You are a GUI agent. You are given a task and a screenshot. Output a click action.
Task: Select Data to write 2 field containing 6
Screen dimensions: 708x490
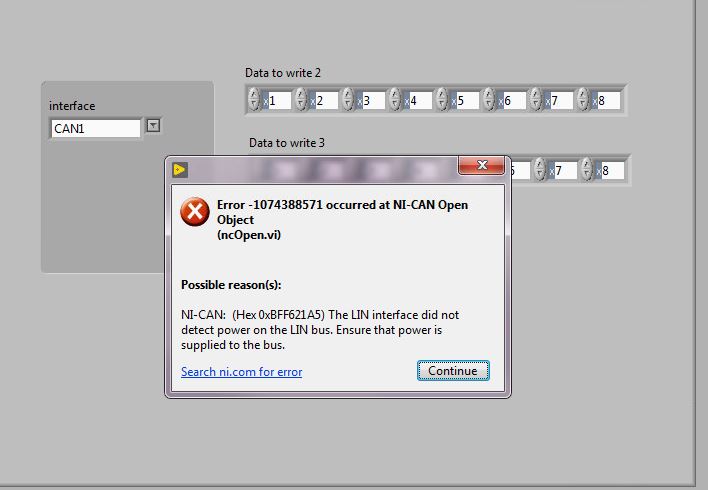pyautogui.click(x=513, y=100)
